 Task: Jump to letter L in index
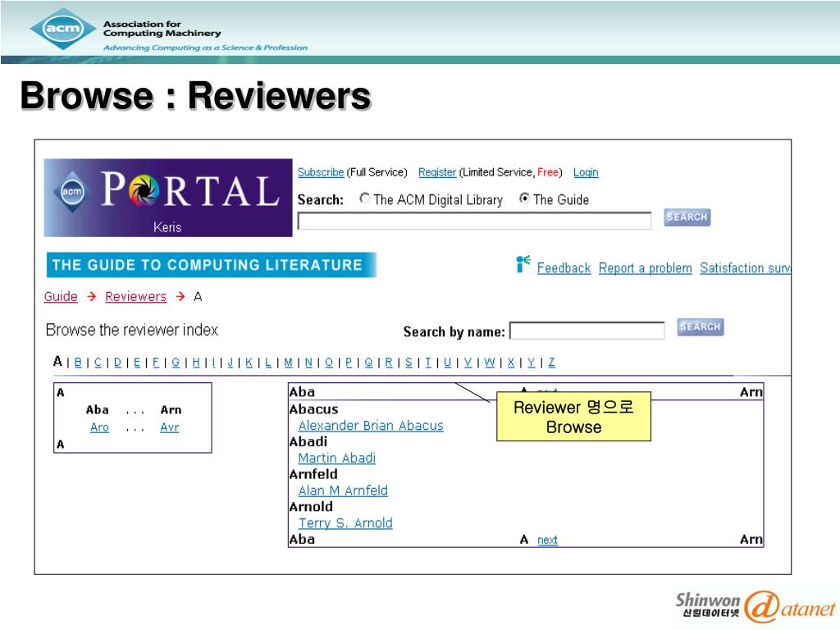268,363
